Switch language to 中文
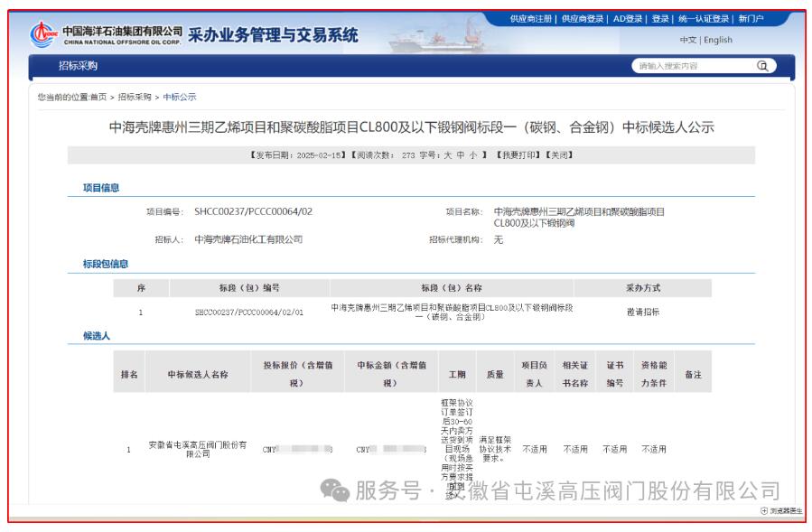The image size is (812, 532). (687, 40)
